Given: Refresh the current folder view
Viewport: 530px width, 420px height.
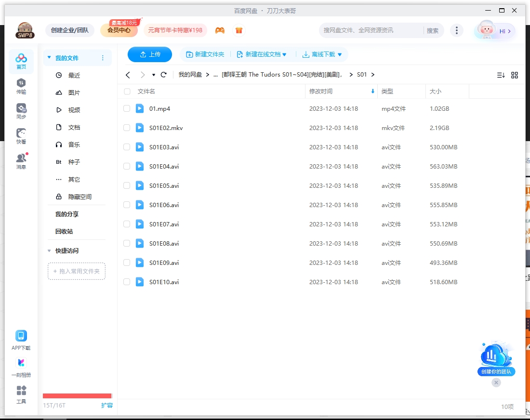Looking at the screenshot, I should [x=163, y=75].
